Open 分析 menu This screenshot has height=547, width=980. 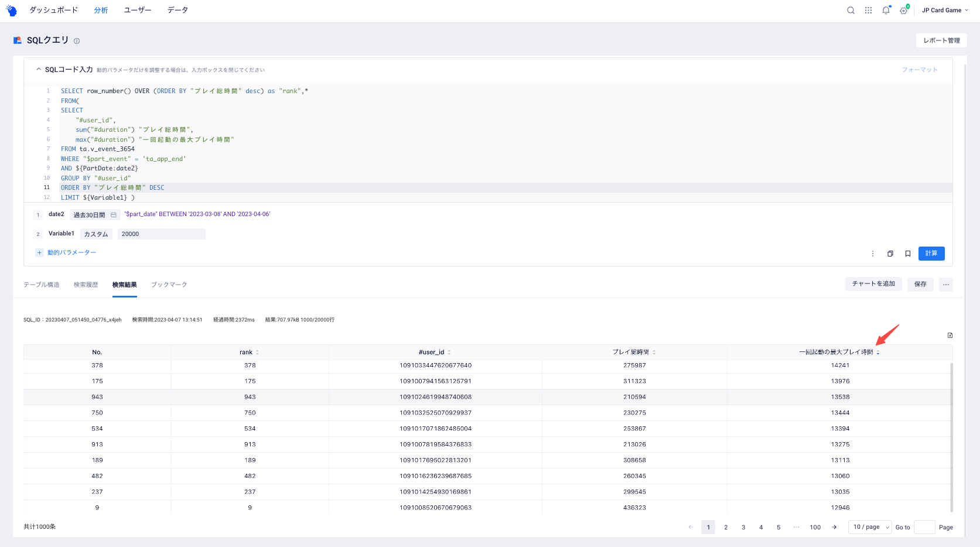point(101,10)
